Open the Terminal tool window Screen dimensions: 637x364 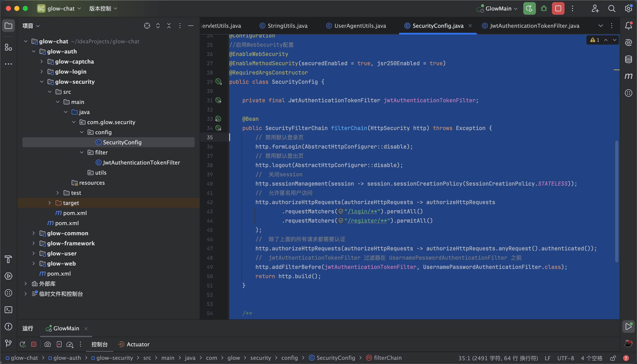8,310
